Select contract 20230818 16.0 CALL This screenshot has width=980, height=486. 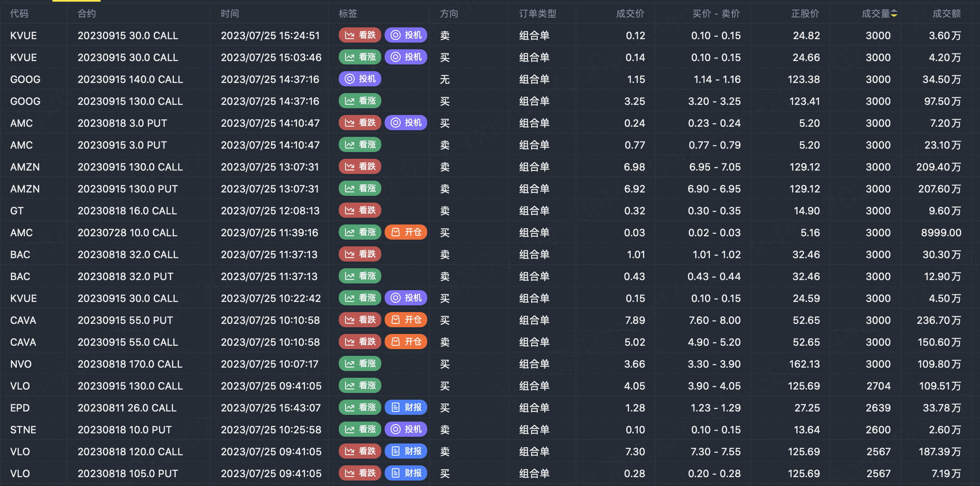[127, 211]
